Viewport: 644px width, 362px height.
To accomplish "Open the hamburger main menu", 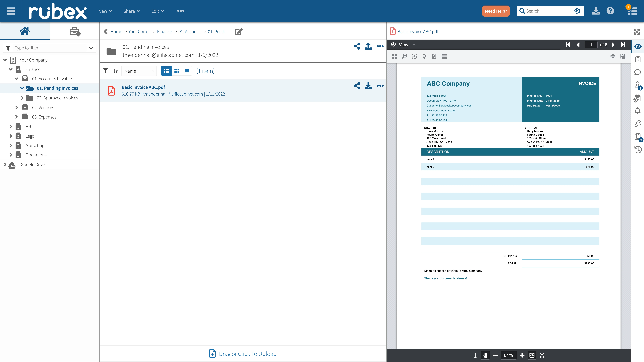I will (11, 11).
